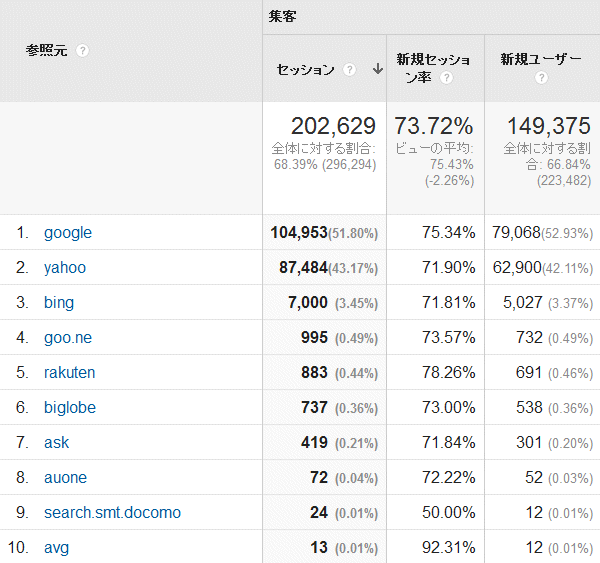The height and width of the screenshot is (563, 600).
Task: Click the 参照元 column header
Action: [47, 51]
